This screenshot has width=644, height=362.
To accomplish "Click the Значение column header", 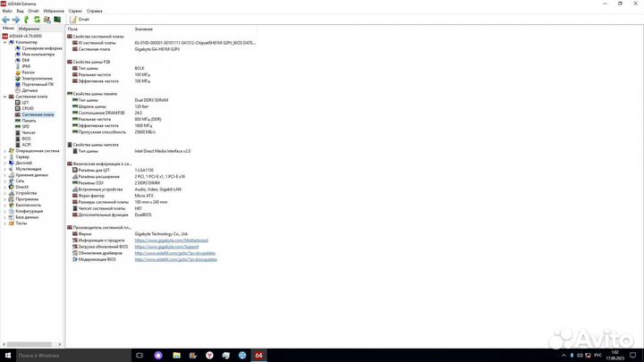I will pyautogui.click(x=143, y=29).
